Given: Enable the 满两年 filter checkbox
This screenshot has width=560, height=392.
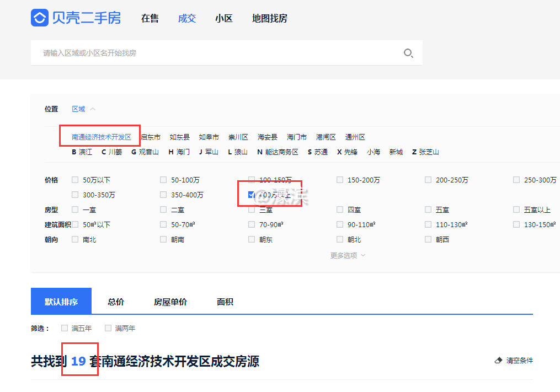Looking at the screenshot, I should [108, 328].
